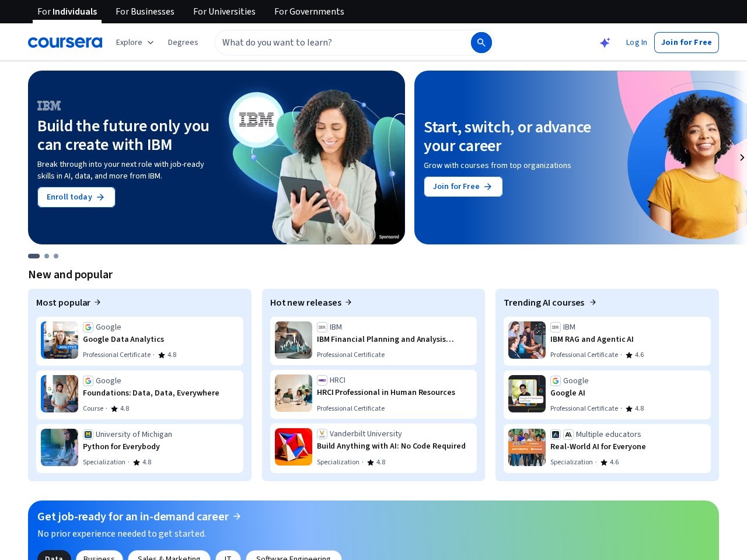Viewport: 747px width, 560px height.
Task: Click arrow next to Hot new releases
Action: 348,302
